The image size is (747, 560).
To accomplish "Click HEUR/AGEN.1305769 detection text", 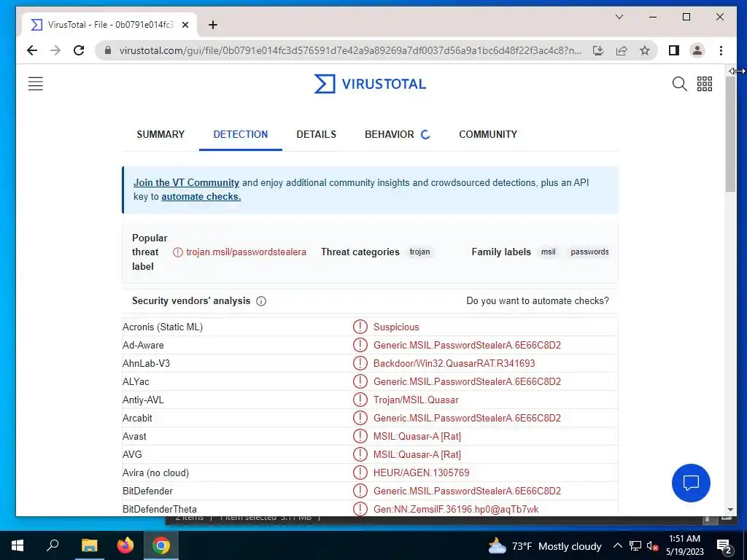I will (x=421, y=472).
